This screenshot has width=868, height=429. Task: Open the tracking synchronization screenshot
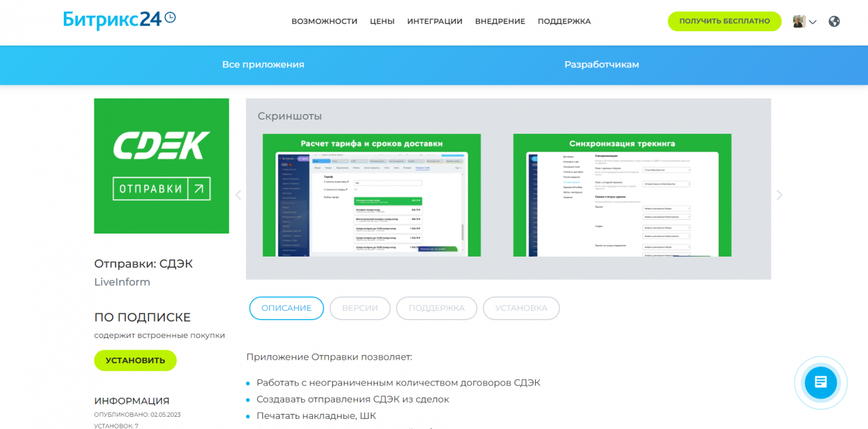point(622,195)
